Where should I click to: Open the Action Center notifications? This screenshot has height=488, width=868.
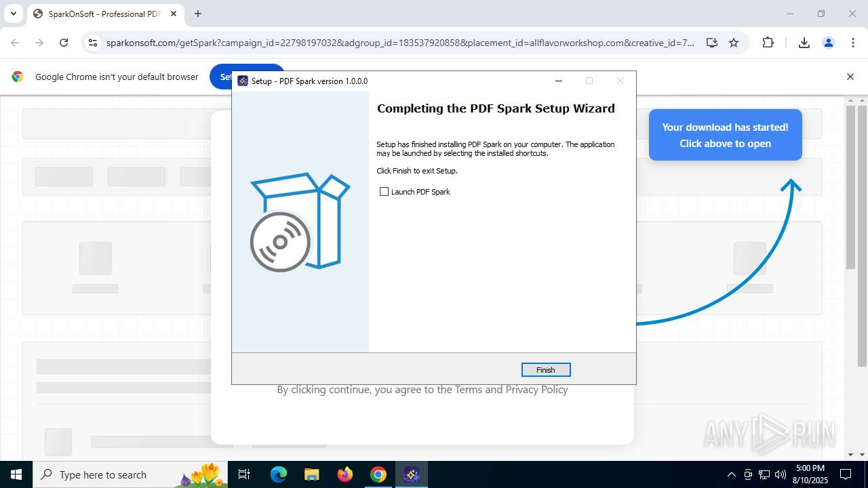click(846, 474)
